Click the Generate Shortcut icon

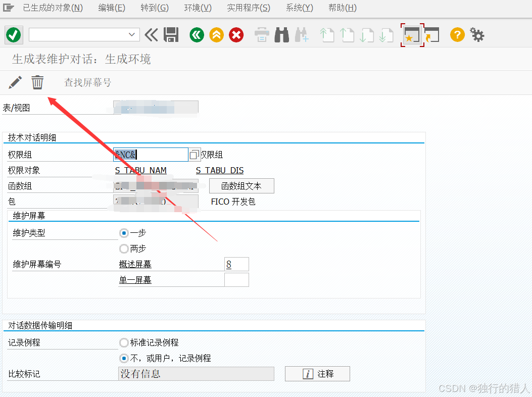[x=432, y=35]
